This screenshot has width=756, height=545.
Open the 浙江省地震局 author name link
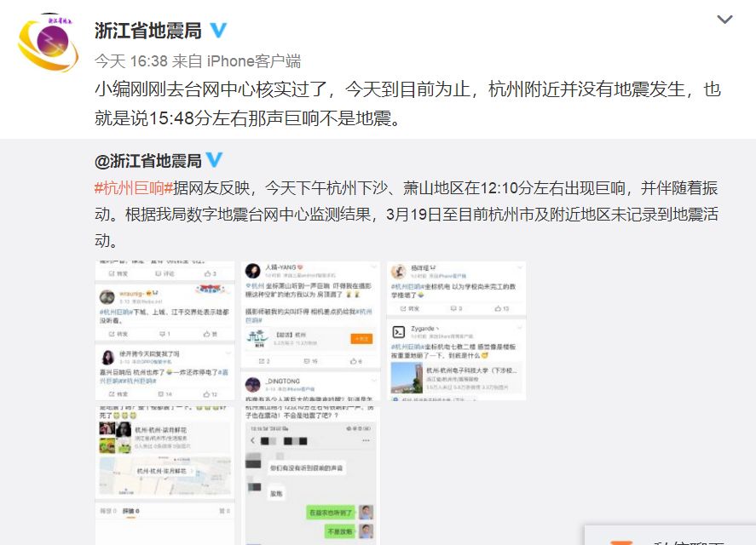(x=148, y=31)
